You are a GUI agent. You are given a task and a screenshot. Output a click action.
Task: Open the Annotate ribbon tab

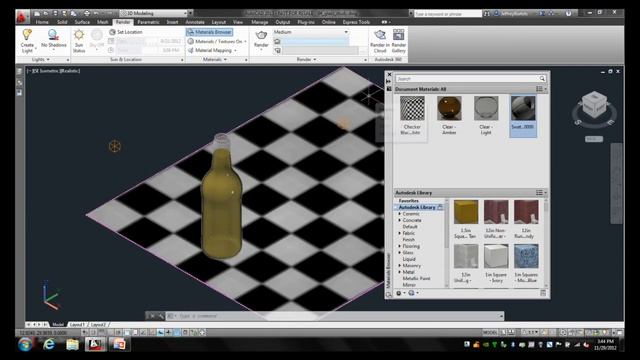(x=195, y=22)
